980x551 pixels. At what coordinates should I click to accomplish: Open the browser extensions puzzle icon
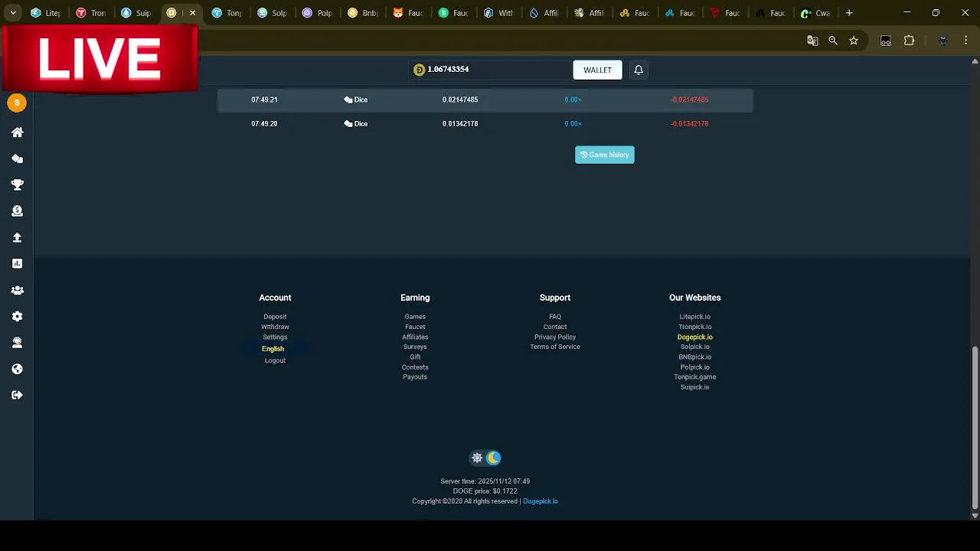click(x=909, y=41)
